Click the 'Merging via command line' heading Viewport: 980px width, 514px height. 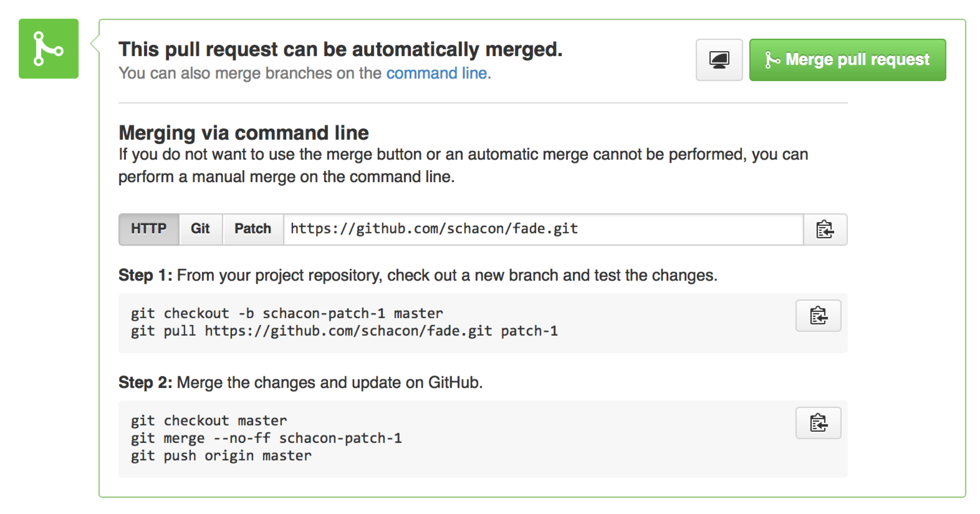point(243,133)
